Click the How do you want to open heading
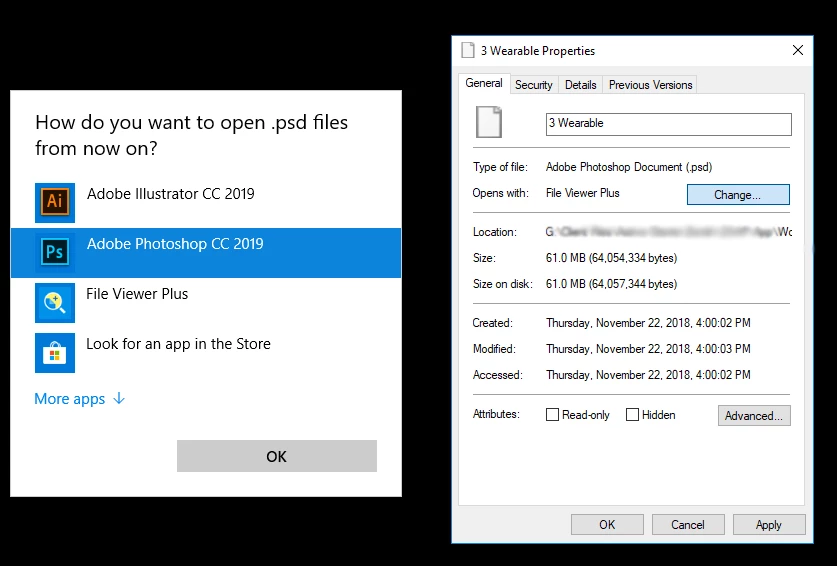This screenshot has width=837, height=566. [x=192, y=135]
